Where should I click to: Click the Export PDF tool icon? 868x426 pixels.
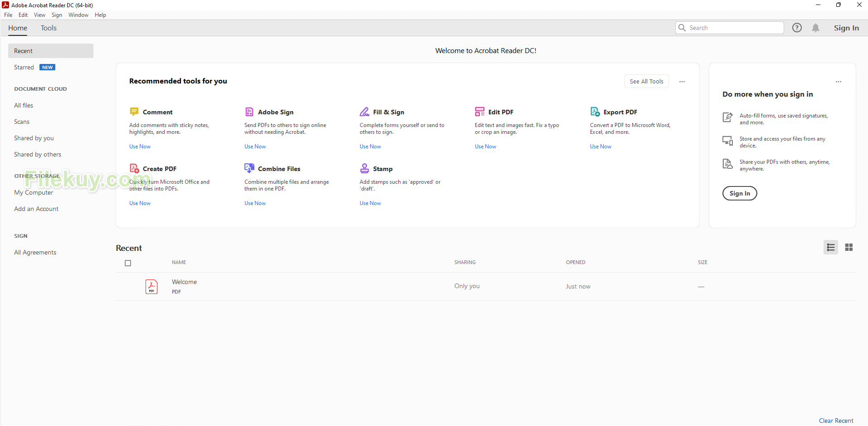[x=595, y=112]
